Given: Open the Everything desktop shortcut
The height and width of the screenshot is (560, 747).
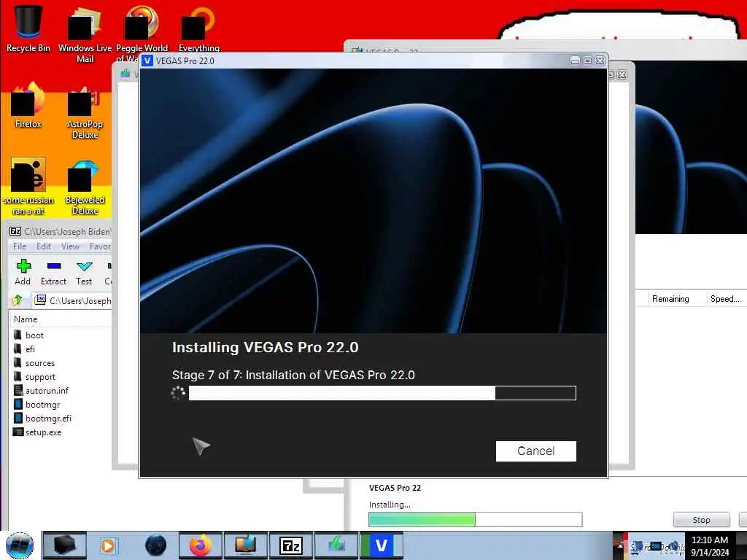Looking at the screenshot, I should point(198,29).
